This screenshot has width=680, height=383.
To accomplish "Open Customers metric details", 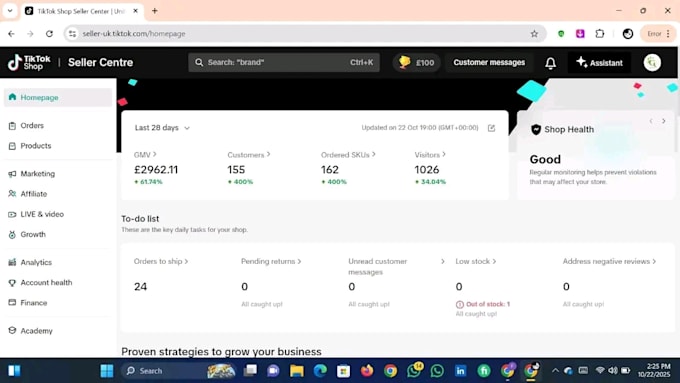I will [249, 155].
